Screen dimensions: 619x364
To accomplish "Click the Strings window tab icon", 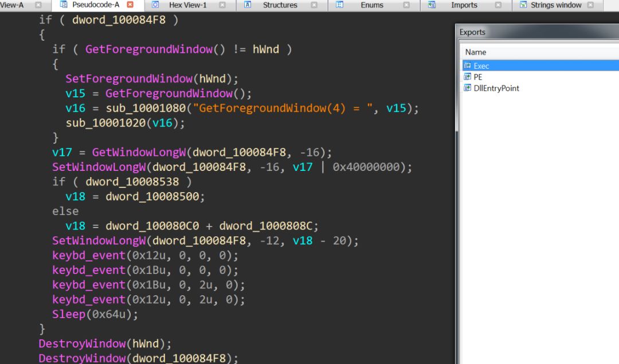I will pos(523,5).
